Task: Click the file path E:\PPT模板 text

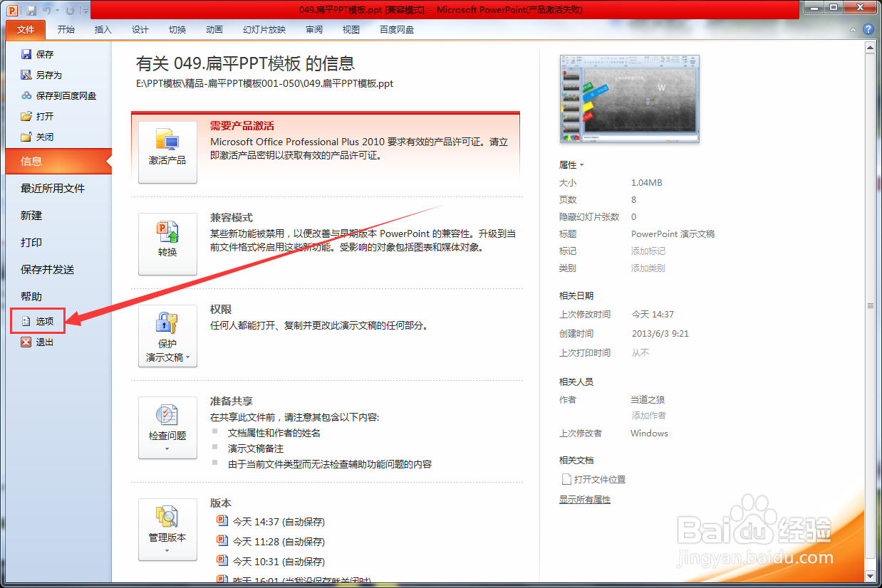Action: point(264,83)
